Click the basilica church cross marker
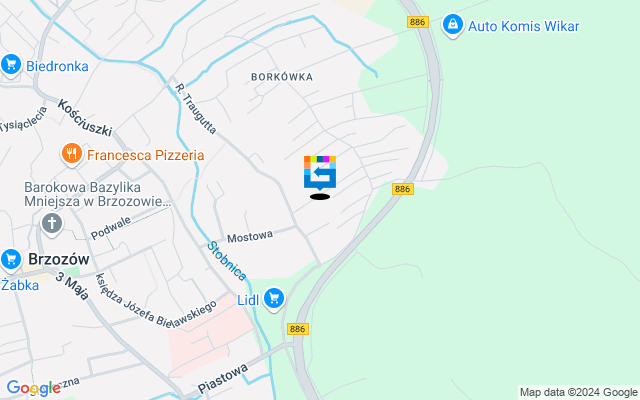The width and height of the screenshot is (640, 400). [x=52, y=224]
